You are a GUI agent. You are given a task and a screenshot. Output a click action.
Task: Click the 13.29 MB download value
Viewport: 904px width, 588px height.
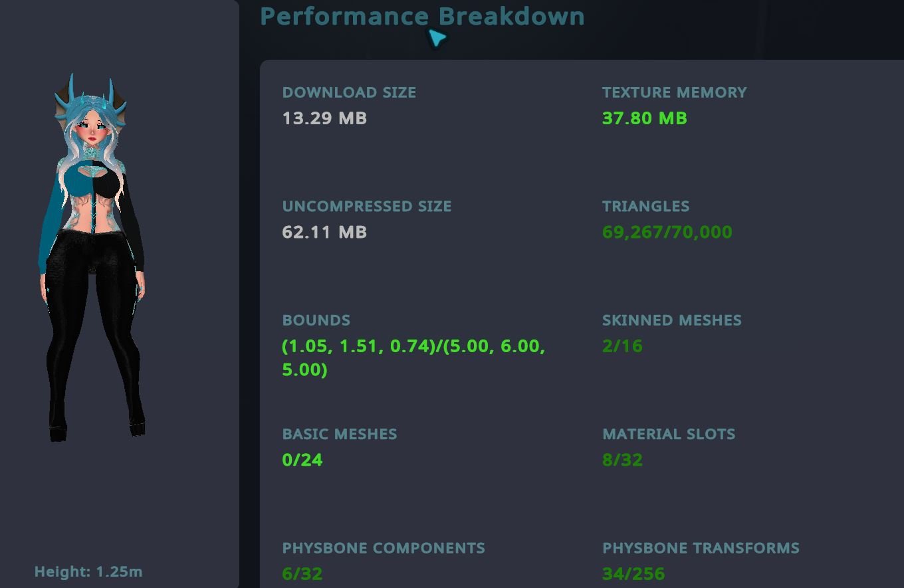(324, 118)
